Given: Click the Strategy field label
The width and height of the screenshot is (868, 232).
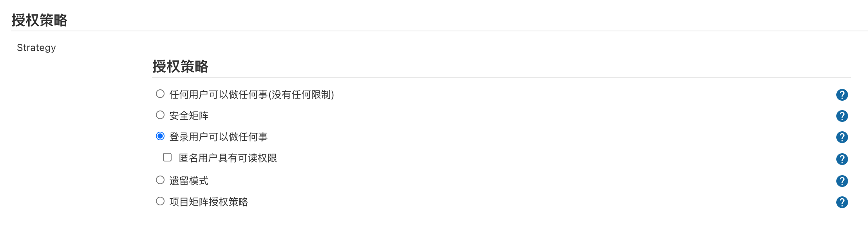Looking at the screenshot, I should (36, 48).
